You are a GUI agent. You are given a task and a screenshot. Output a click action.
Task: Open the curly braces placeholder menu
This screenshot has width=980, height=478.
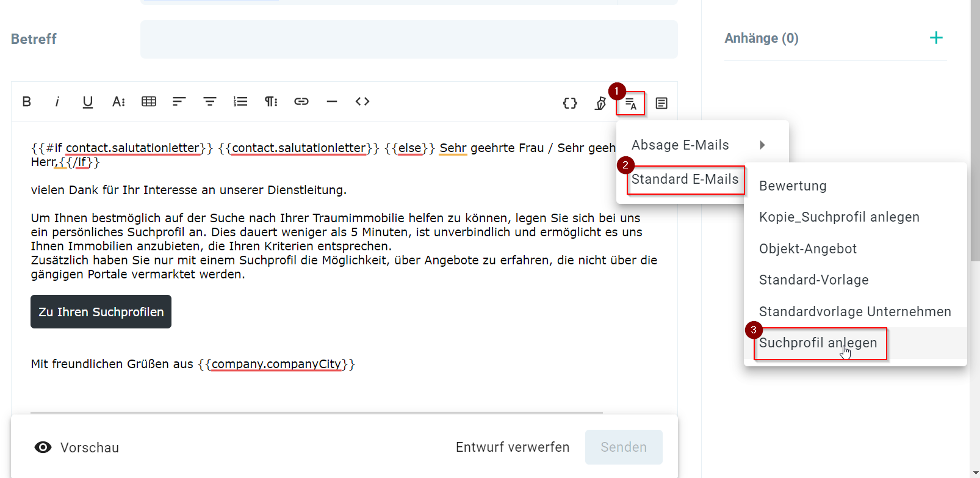[x=570, y=103]
